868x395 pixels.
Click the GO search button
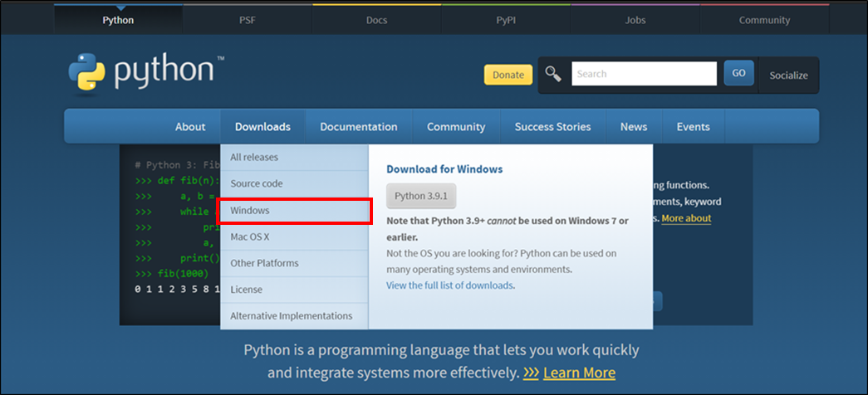point(739,73)
